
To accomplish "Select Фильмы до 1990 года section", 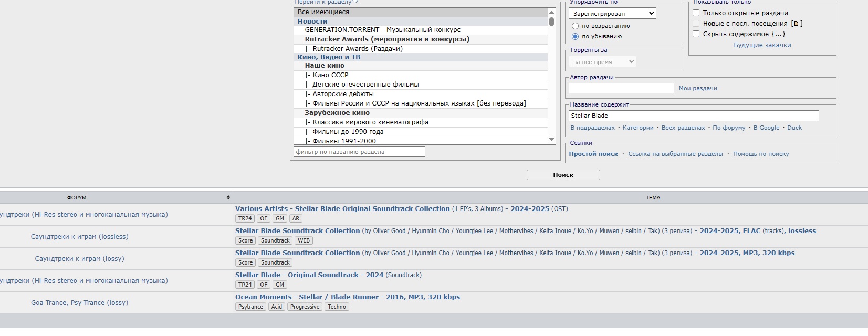I will point(421,132).
